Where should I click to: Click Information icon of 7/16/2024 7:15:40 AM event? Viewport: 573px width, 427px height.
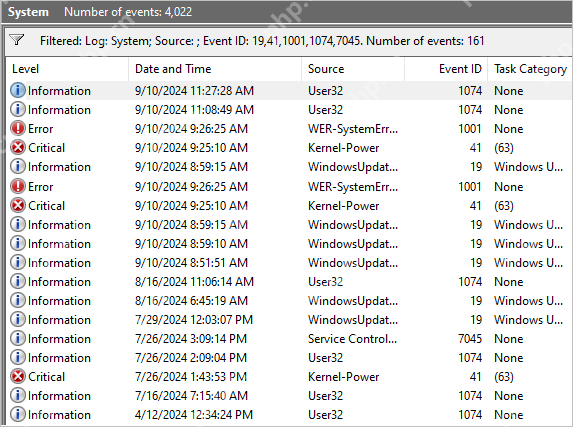pos(18,396)
